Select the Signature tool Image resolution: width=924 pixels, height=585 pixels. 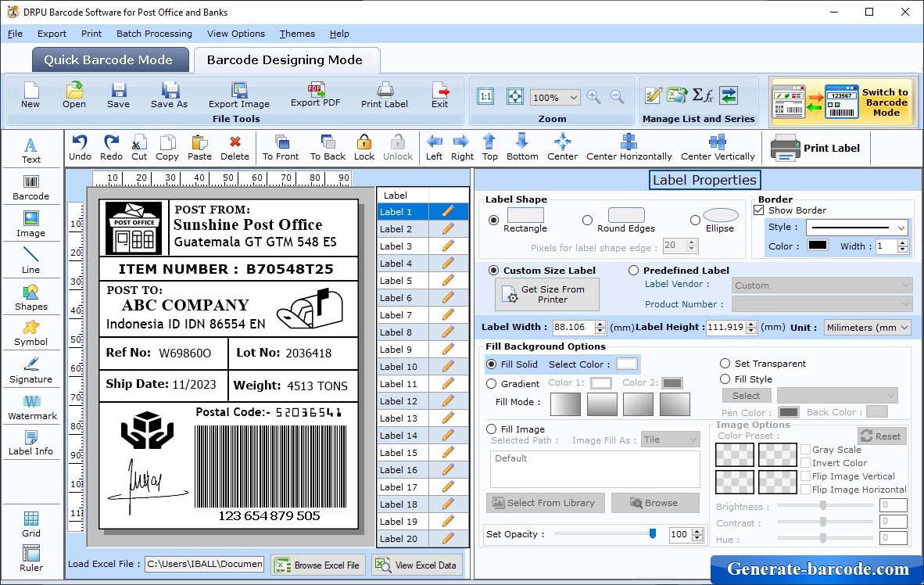click(31, 371)
